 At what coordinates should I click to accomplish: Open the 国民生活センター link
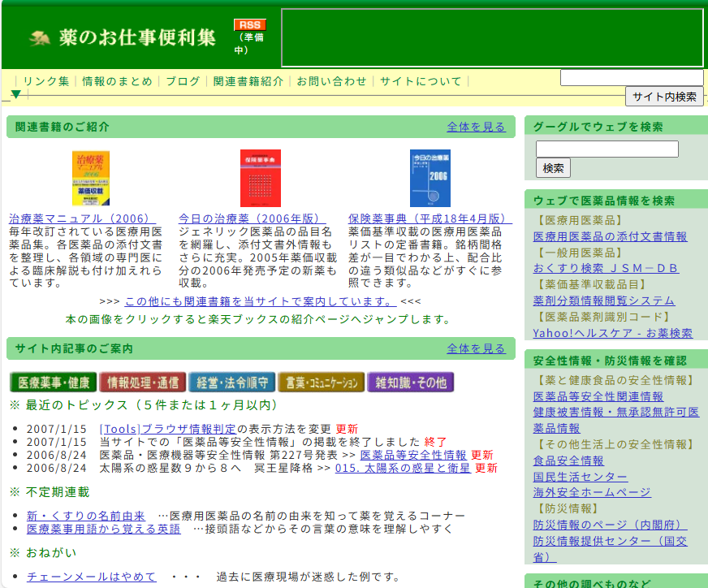pyautogui.click(x=580, y=477)
